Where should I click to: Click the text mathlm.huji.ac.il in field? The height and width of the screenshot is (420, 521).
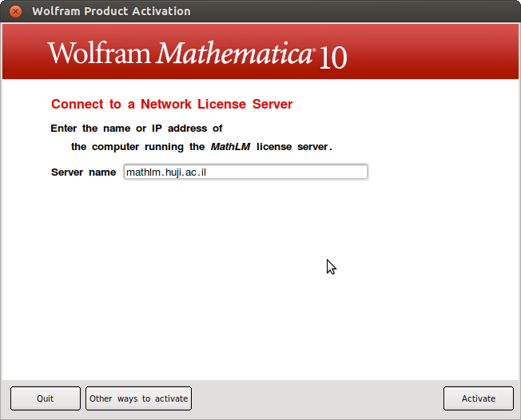pos(166,172)
